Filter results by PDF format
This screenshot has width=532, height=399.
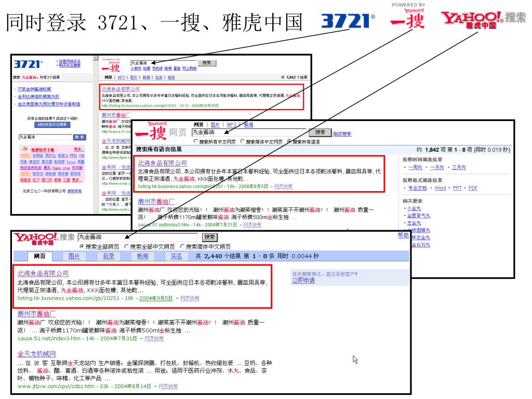coord(473,188)
